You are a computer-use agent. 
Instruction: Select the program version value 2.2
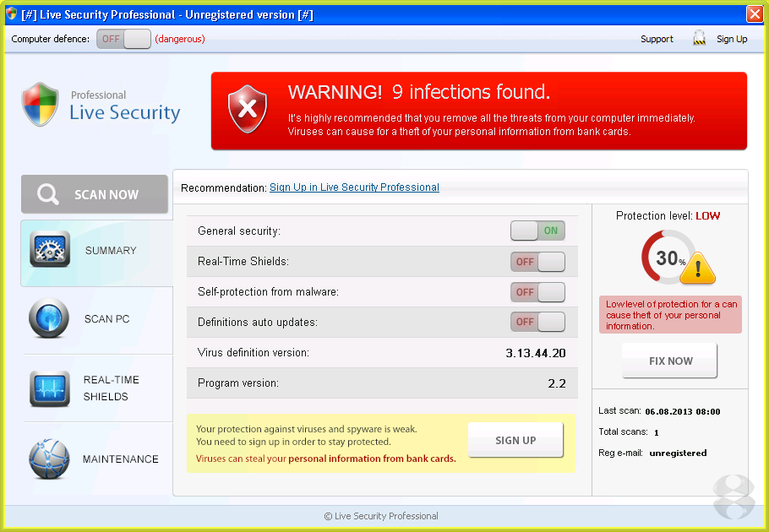tap(557, 383)
